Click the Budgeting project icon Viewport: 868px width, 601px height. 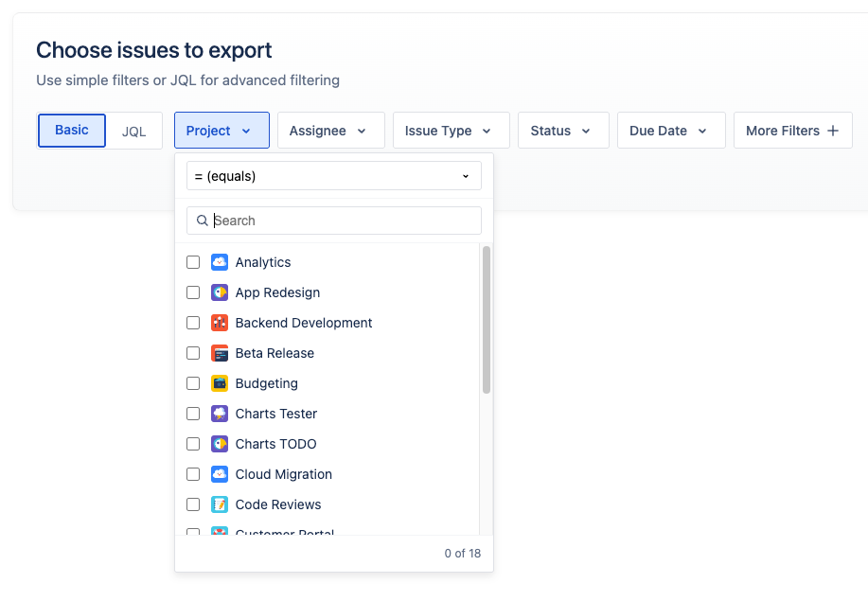click(220, 383)
